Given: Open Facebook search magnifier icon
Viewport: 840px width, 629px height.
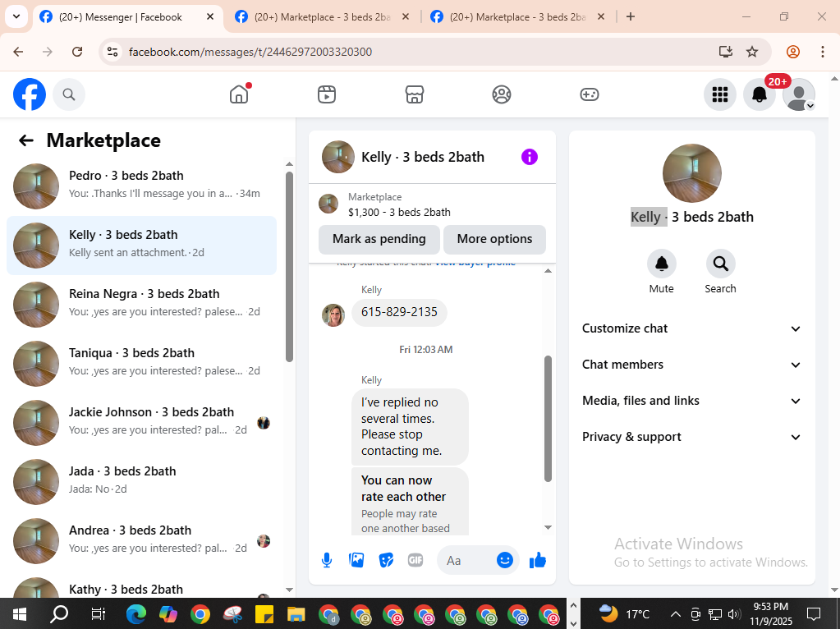Looking at the screenshot, I should coord(69,94).
